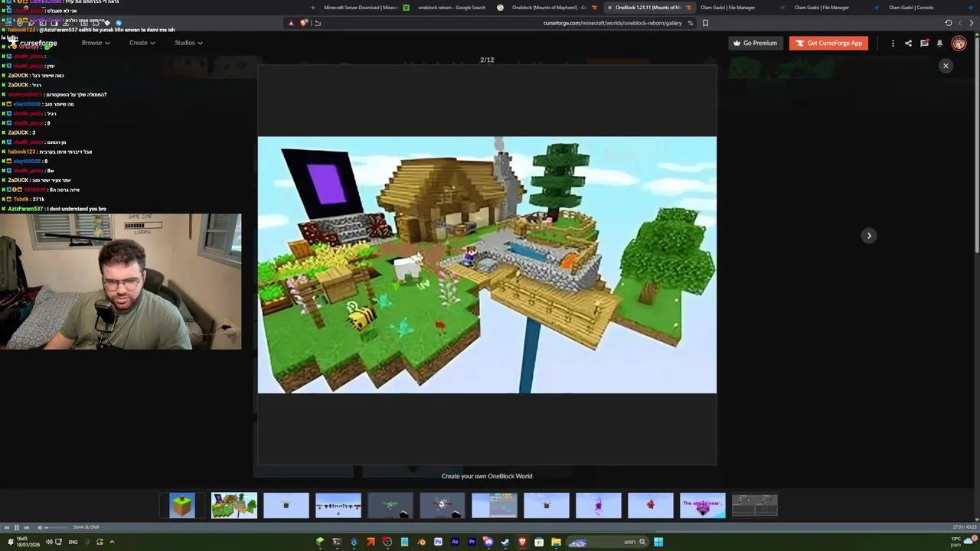
Task: Click the browser forward arrow
Action: 960,23
